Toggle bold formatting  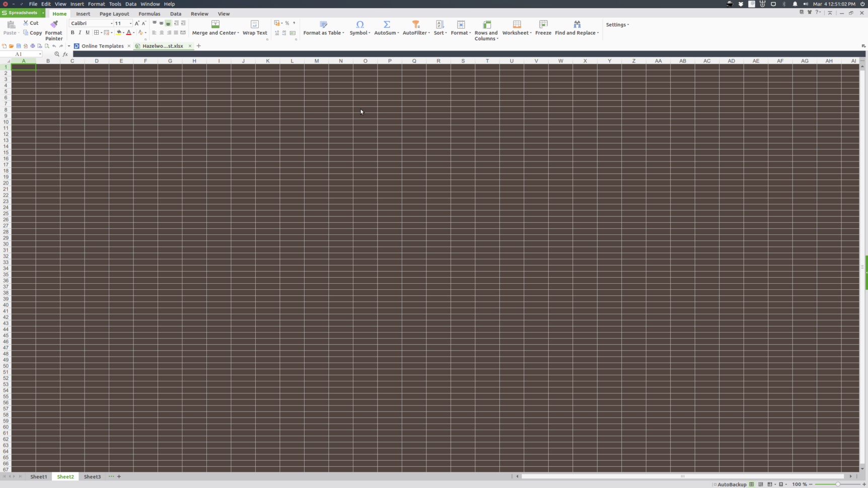pyautogui.click(x=73, y=32)
